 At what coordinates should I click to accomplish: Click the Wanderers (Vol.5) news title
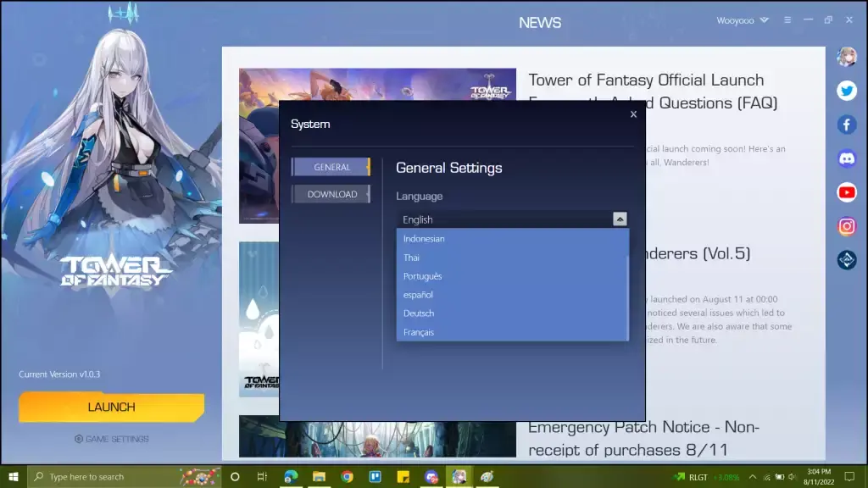[698, 253]
